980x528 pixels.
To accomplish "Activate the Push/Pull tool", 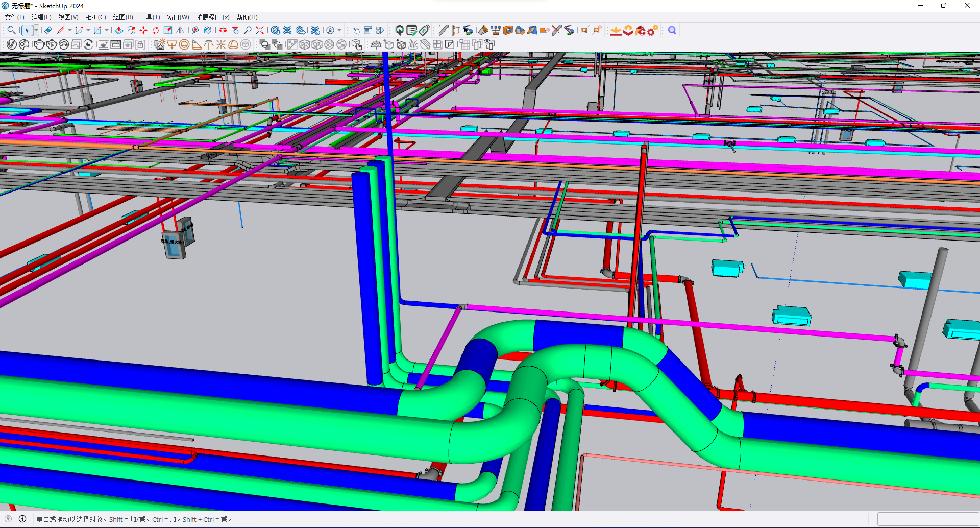I will [x=119, y=31].
